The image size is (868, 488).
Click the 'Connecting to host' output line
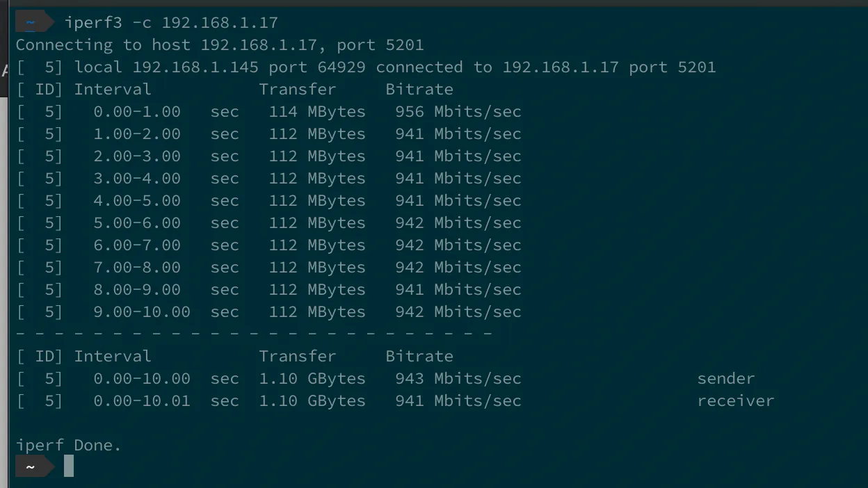coord(220,45)
